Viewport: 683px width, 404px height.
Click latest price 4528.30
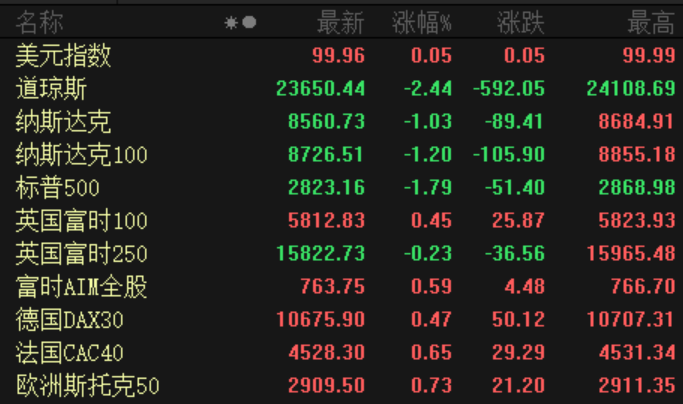pyautogui.click(x=326, y=353)
